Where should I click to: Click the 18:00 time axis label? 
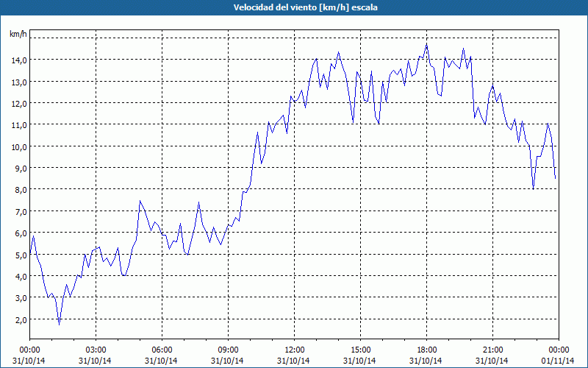[427, 350]
